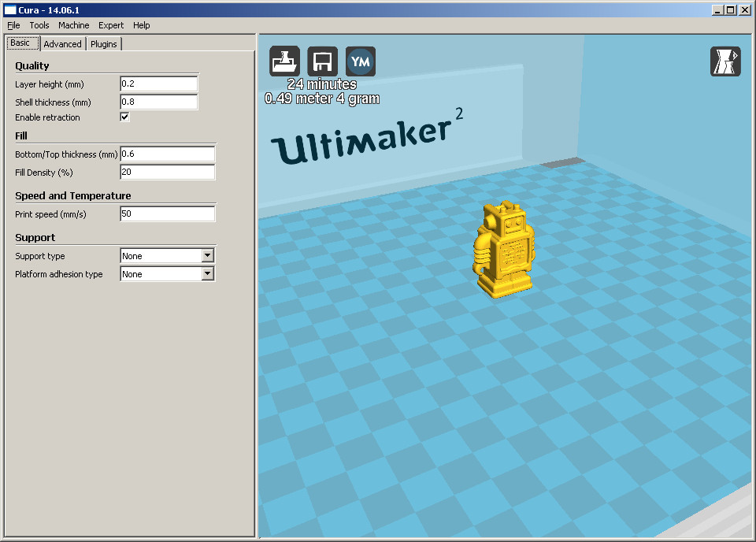Viewport: 756px width, 542px height.
Task: Click the Load model icon
Action: (284, 61)
